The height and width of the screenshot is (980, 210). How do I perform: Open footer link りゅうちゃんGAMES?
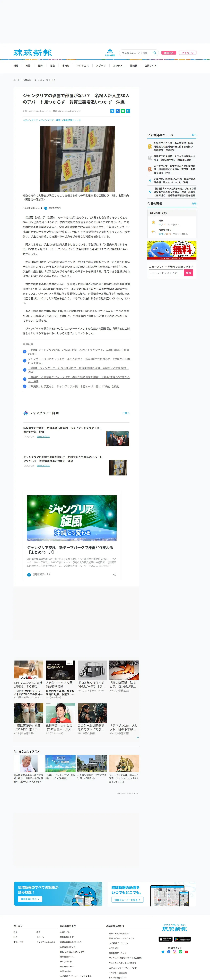pos(46,942)
